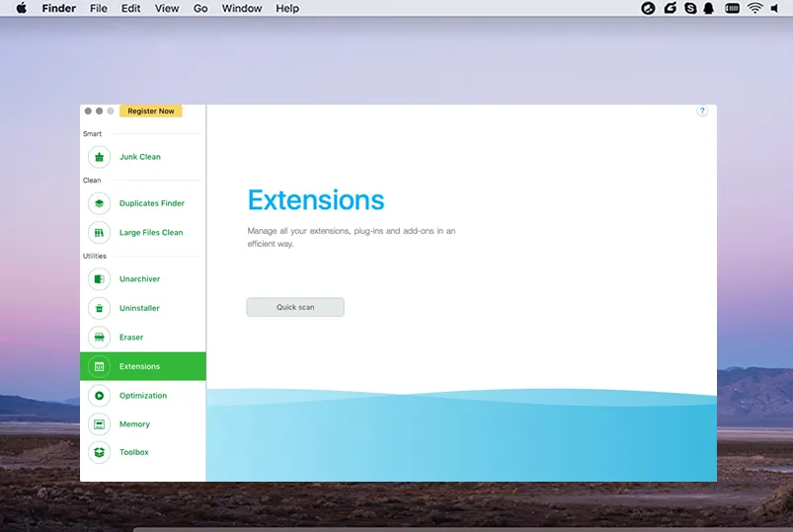Select the Uninstaller trash icon
793x532 pixels.
(x=99, y=308)
